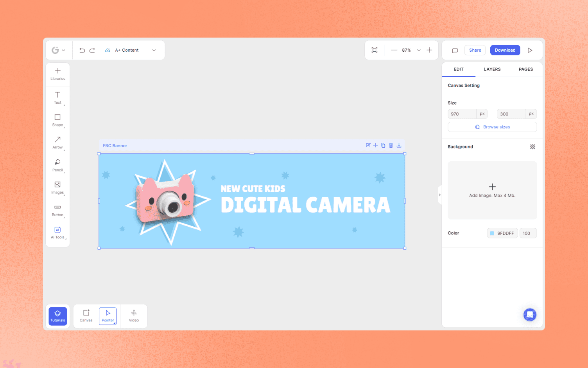Switch to Video mode
The height and width of the screenshot is (368, 588).
pyautogui.click(x=134, y=316)
